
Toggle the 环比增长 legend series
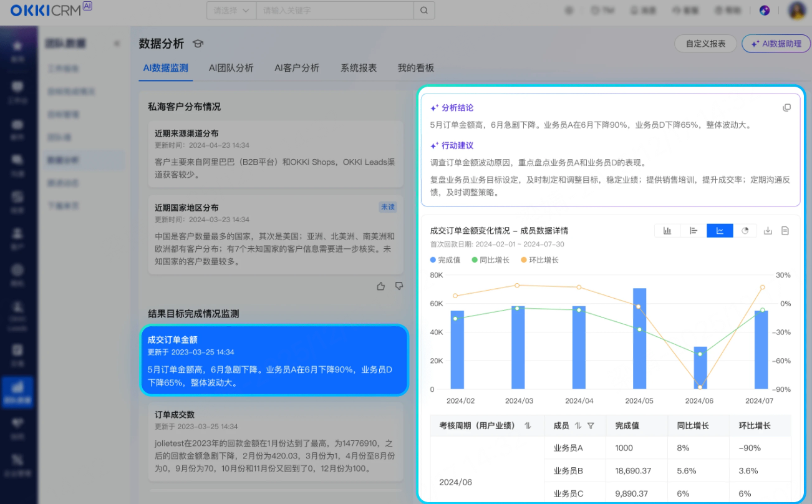[540, 260]
